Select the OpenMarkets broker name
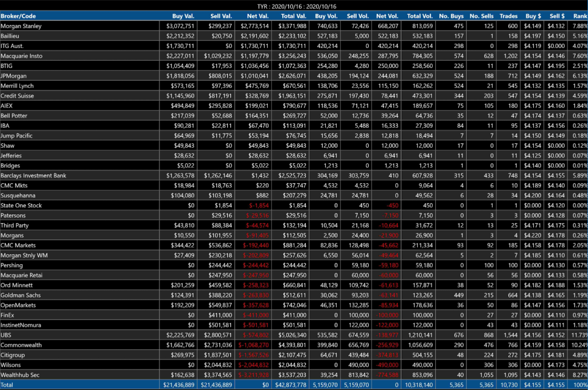Image resolution: width=588 pixels, height=390 pixels. (18, 305)
